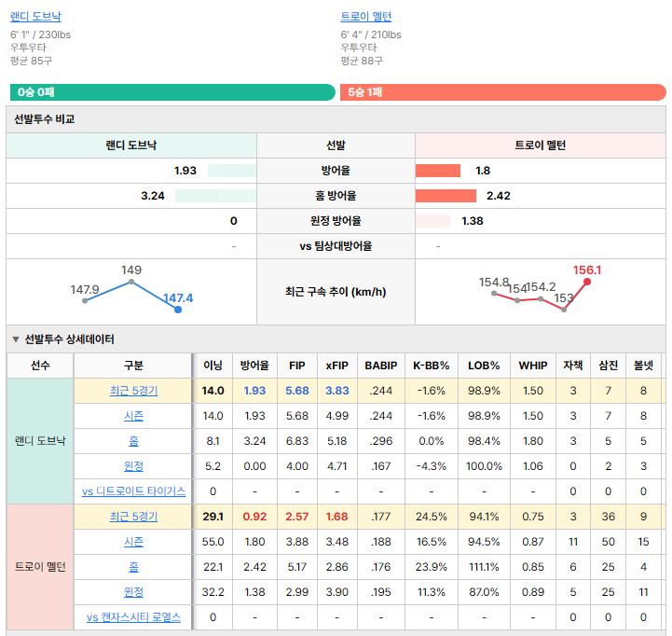The width and height of the screenshot is (672, 636).
Task: Click the 구분 column header
Action: click(133, 366)
